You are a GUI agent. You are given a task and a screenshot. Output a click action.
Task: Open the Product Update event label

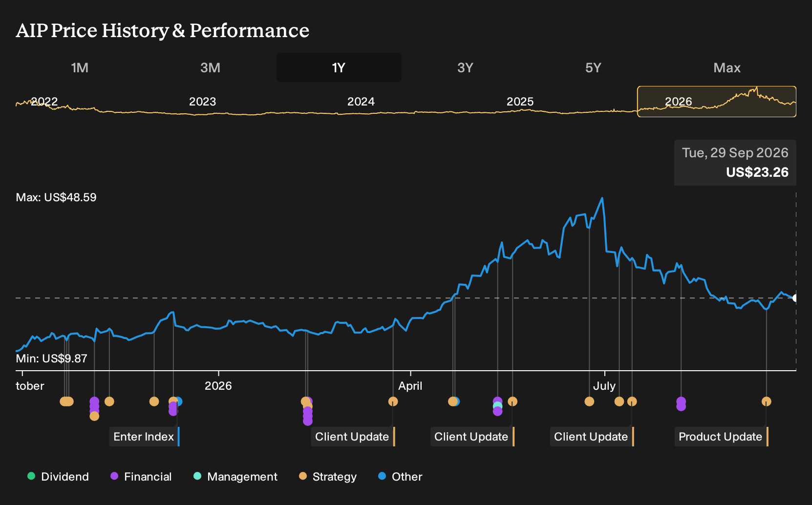coord(721,437)
